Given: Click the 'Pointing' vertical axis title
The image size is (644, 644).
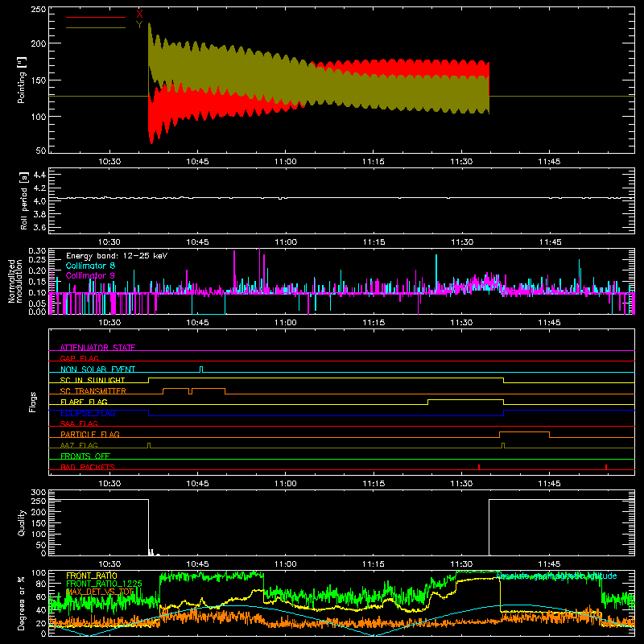Looking at the screenshot, I should [22, 80].
